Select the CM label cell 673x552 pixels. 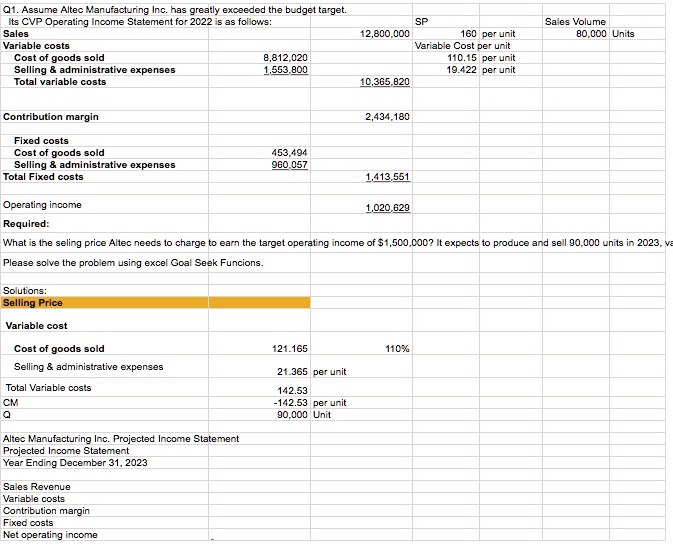click(105, 403)
